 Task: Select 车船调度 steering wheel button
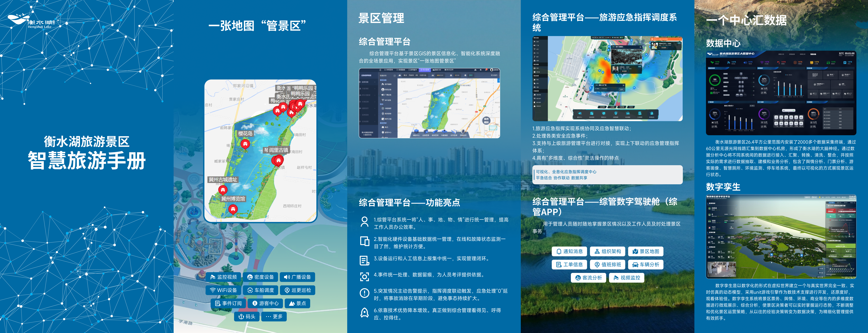pyautogui.click(x=260, y=290)
